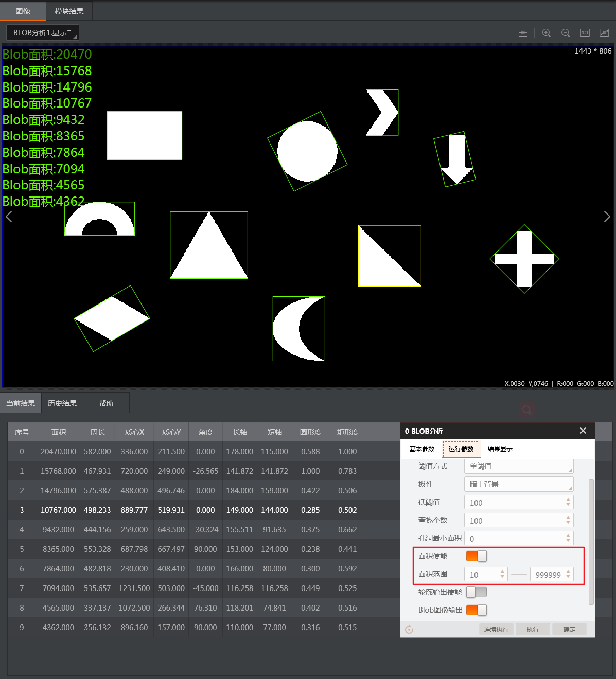
Task: Increase 低阈值 using its up stepper arrow
Action: pos(568,499)
